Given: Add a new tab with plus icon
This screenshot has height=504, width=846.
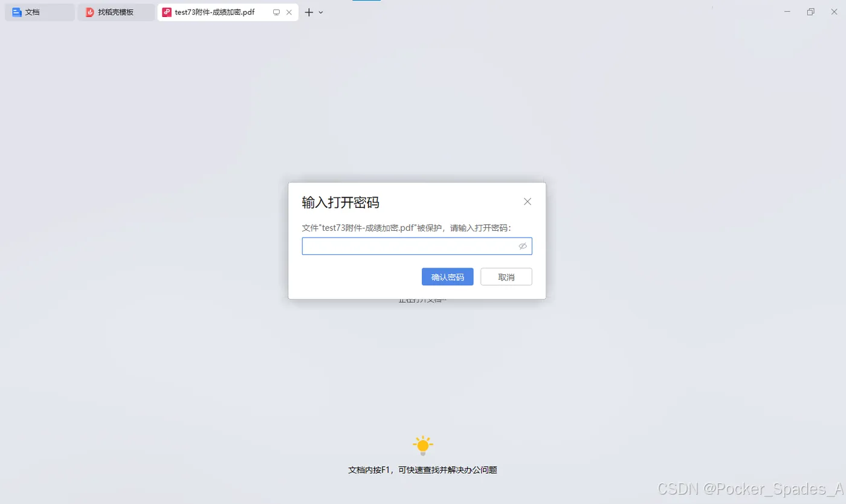Looking at the screenshot, I should 309,12.
